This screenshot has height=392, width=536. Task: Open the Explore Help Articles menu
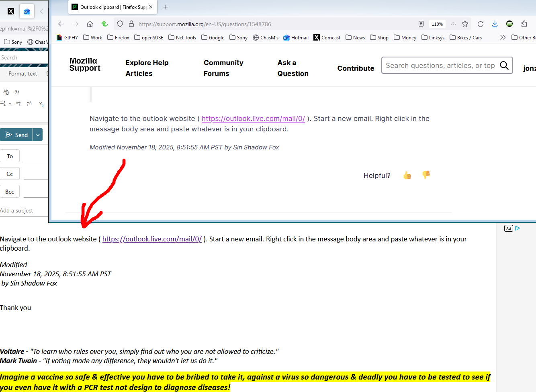click(147, 68)
